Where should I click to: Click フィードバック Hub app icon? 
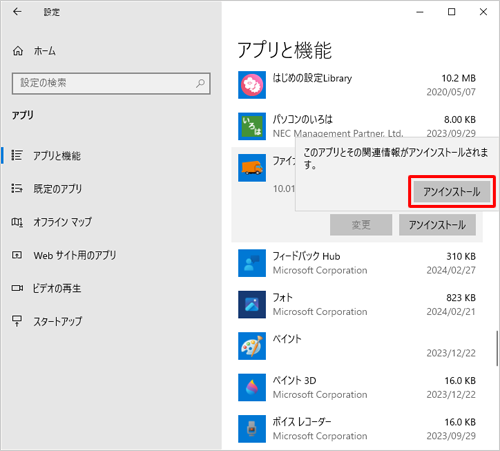[x=252, y=263]
